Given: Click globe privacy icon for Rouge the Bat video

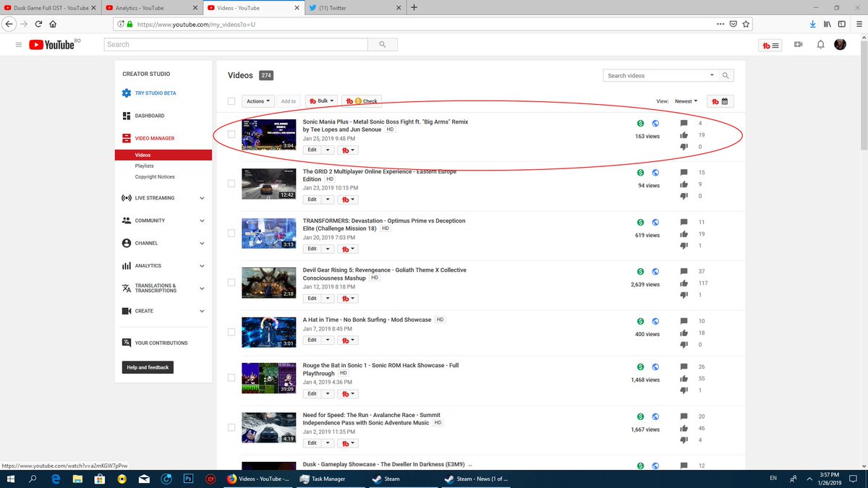Looking at the screenshot, I should pyautogui.click(x=655, y=367).
